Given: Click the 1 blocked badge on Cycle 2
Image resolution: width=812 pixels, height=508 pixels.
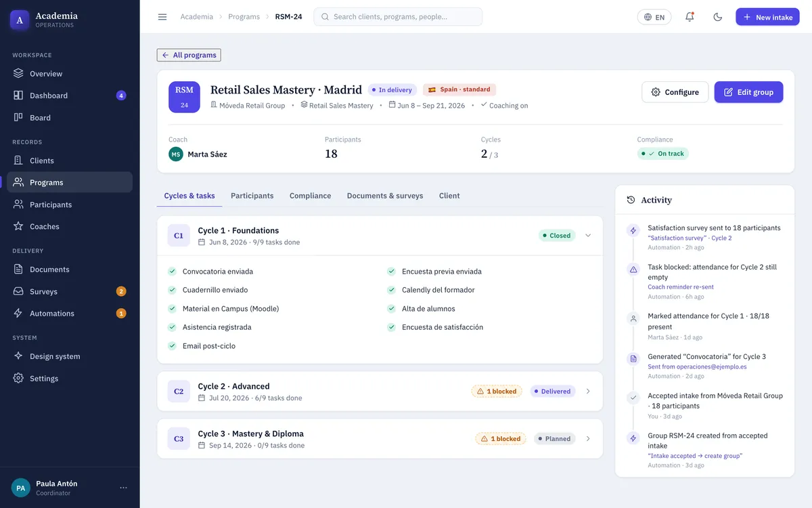Looking at the screenshot, I should (497, 391).
